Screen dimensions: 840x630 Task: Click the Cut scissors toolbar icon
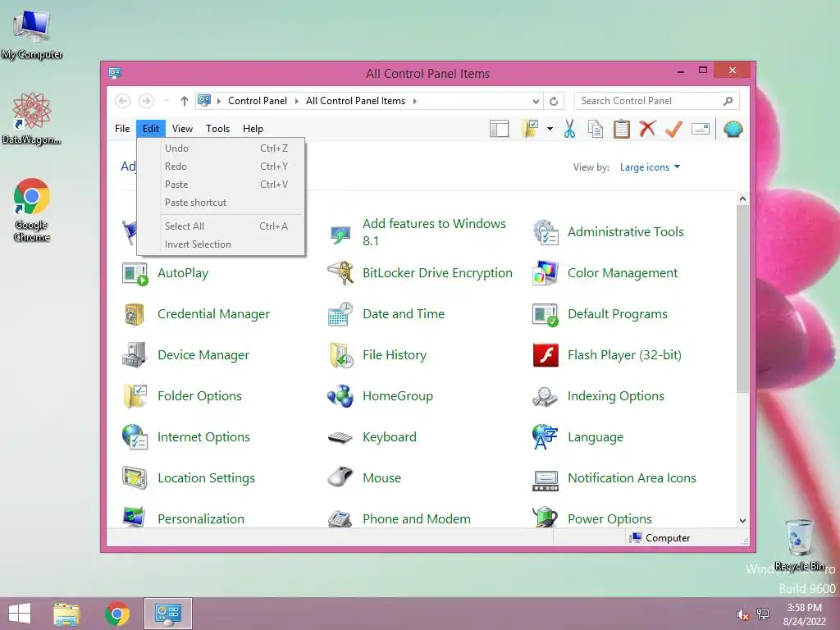(569, 129)
